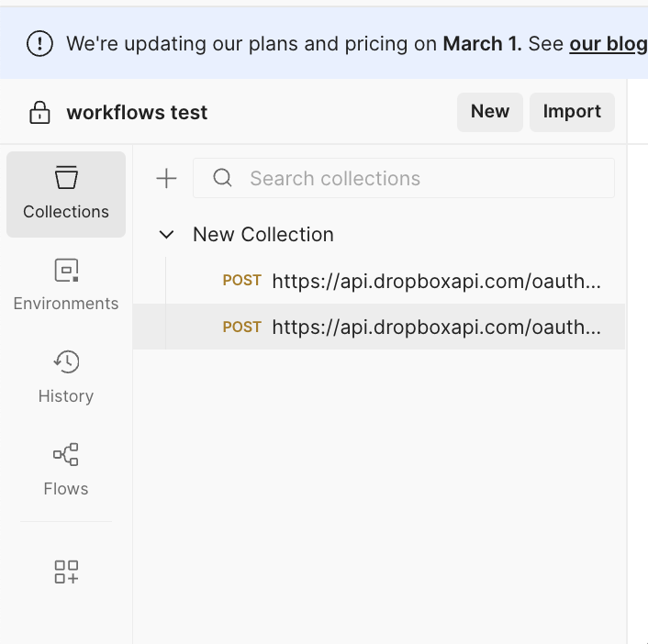The width and height of the screenshot is (648, 644).
Task: Click the New button
Action: (x=489, y=112)
